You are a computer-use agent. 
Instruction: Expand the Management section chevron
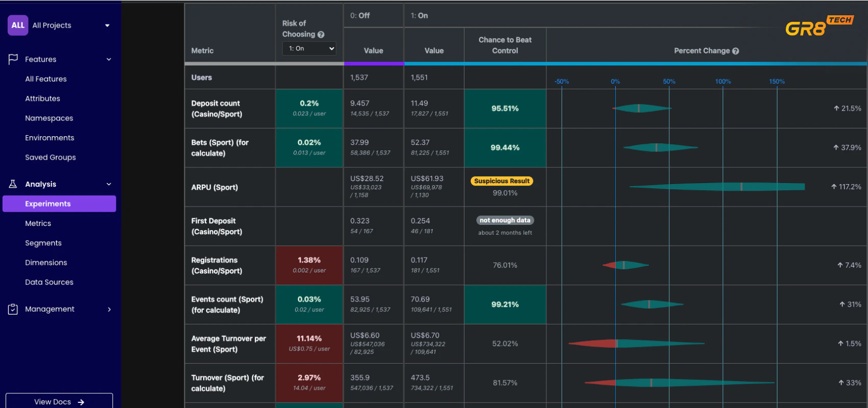point(109,309)
